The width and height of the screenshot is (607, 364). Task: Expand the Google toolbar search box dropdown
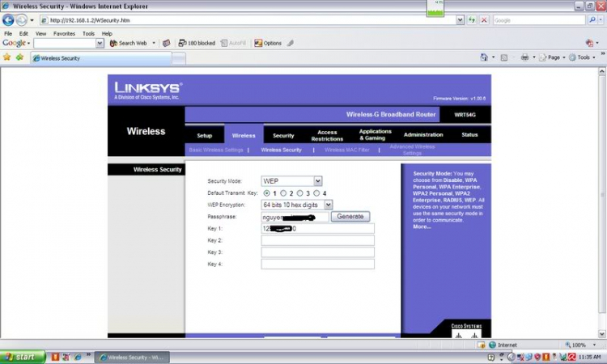(100, 44)
